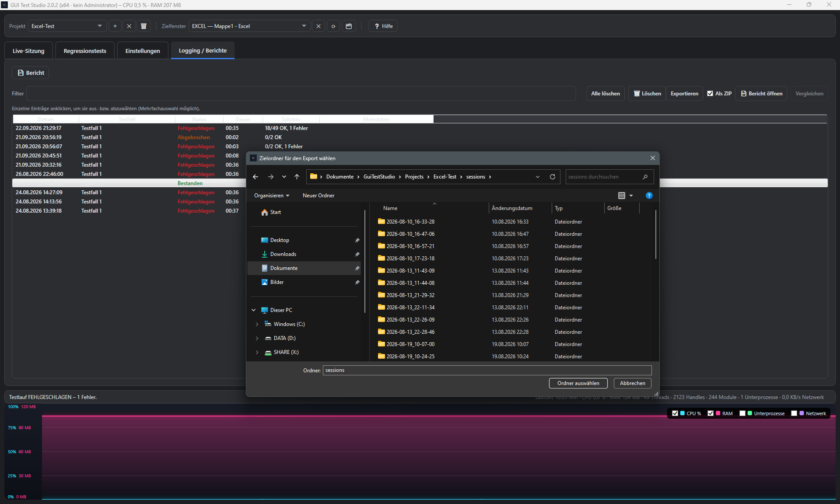Select the Downloads quick access item

(x=283, y=254)
